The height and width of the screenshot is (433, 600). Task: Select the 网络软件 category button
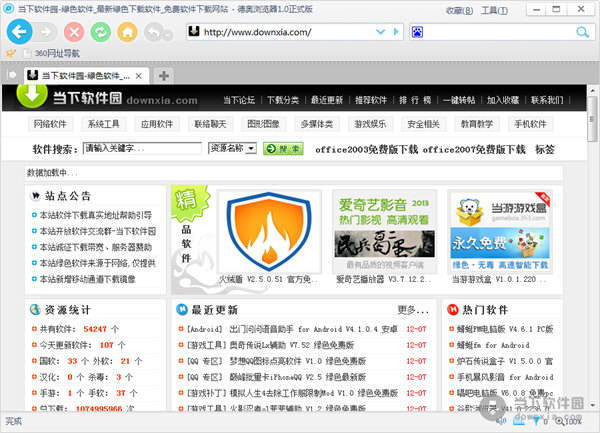click(x=50, y=124)
